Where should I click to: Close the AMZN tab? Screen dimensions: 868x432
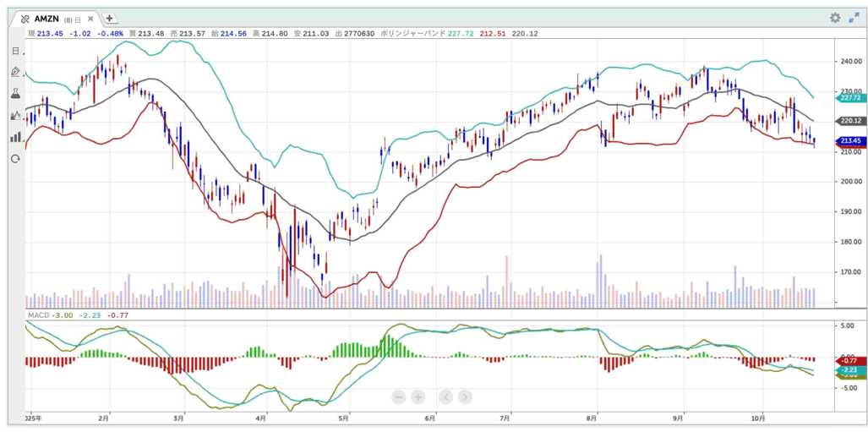(x=90, y=19)
